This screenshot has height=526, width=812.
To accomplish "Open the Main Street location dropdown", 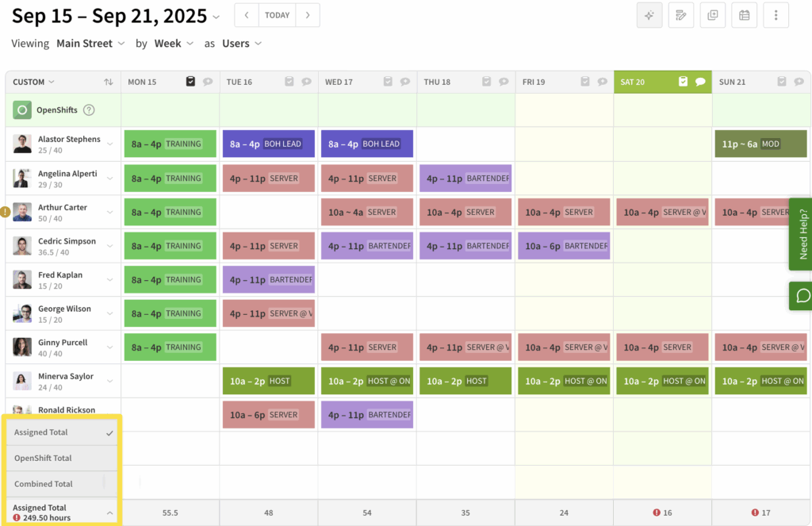I will 90,44.
